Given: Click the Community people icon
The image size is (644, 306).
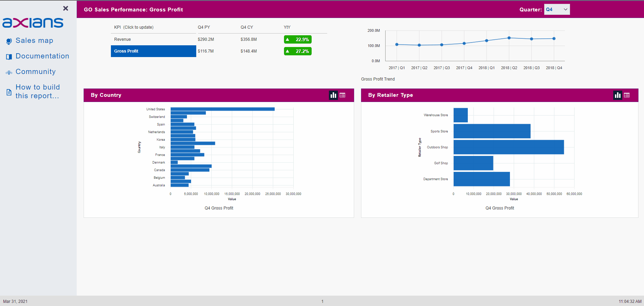Looking at the screenshot, I should click(9, 72).
